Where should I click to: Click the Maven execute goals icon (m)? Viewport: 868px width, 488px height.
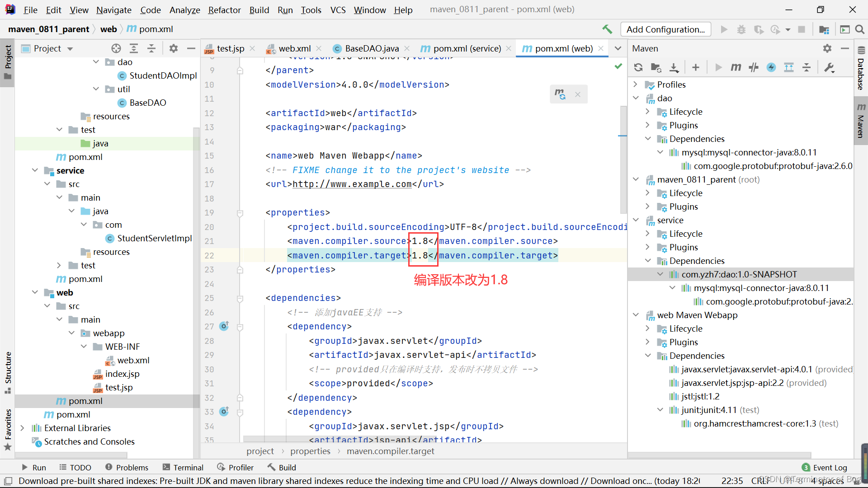736,67
